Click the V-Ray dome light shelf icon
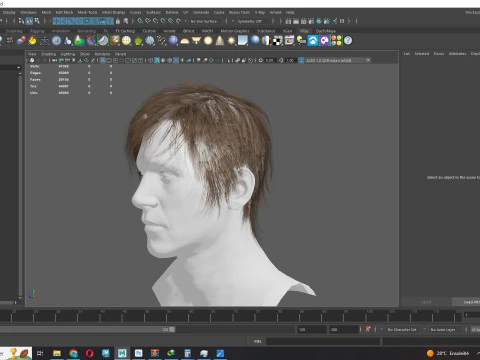Image resolution: width=480 pixels, height=360 pixels. (x=185, y=41)
